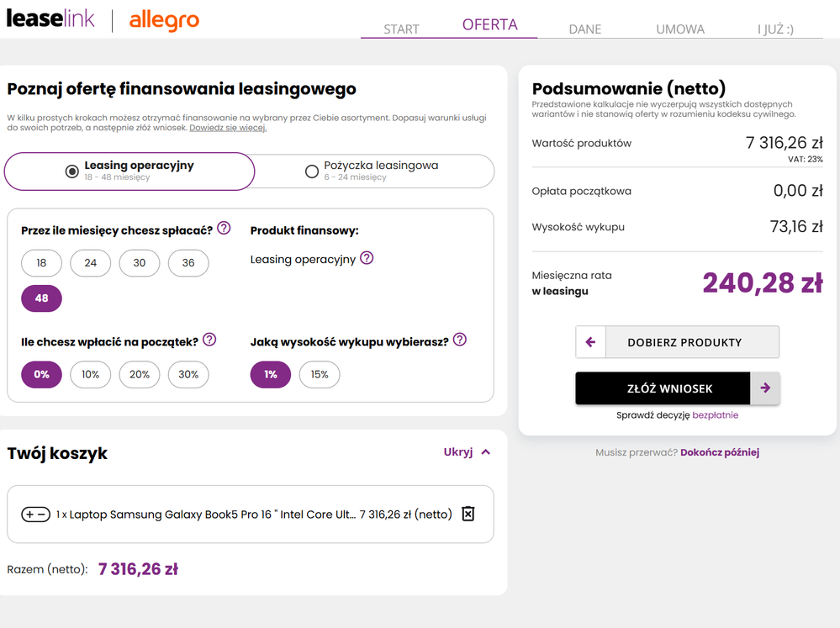The height and width of the screenshot is (628, 840).
Task: Click the Dokończ później link
Action: coord(719,452)
